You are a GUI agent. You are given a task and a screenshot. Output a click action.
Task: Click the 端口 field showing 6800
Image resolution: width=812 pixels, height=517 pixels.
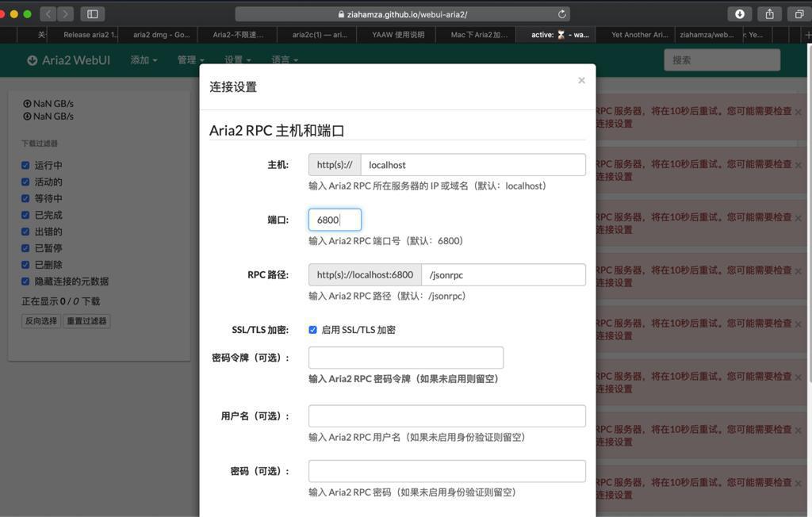coord(335,220)
